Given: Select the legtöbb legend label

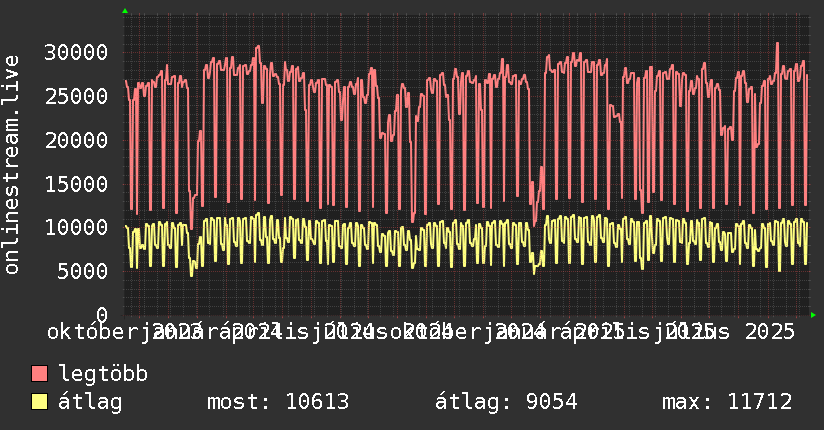Looking at the screenshot, I should click(x=103, y=373).
